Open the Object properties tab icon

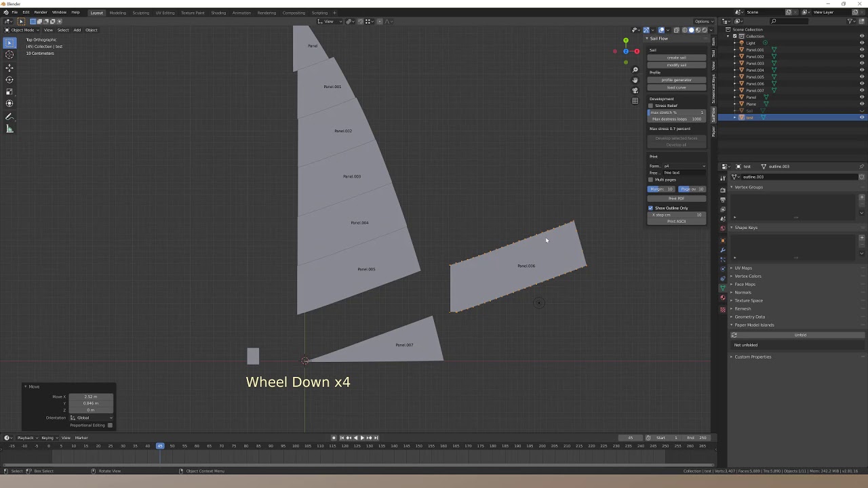tap(723, 240)
